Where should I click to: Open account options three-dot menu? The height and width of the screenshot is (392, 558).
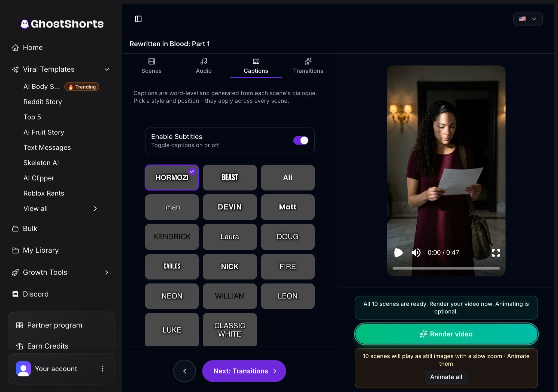[102, 369]
